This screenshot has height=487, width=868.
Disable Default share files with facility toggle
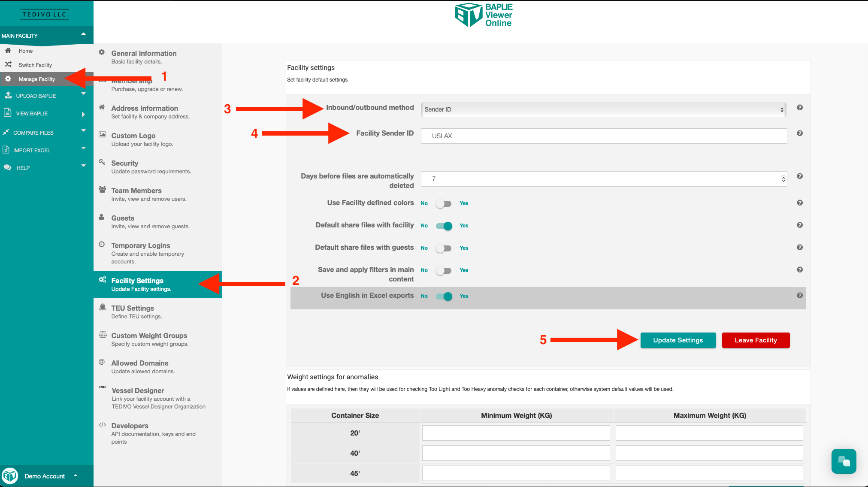pos(444,226)
